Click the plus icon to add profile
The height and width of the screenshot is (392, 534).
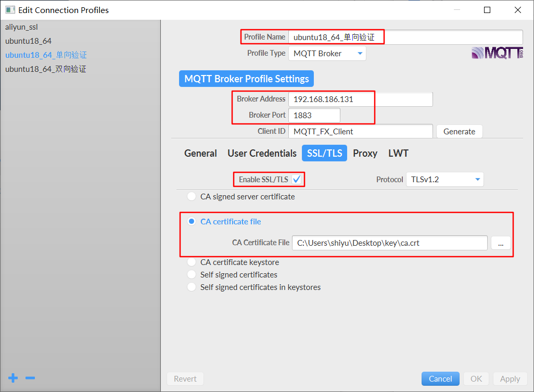pyautogui.click(x=12, y=378)
